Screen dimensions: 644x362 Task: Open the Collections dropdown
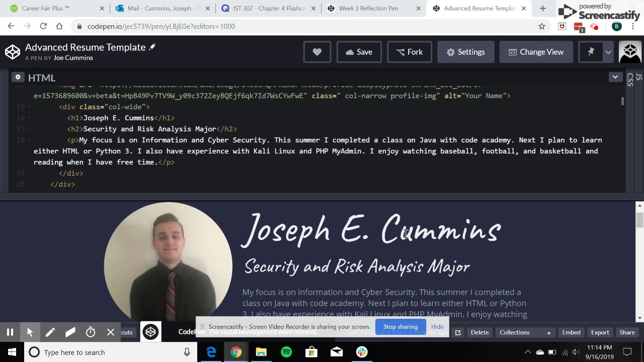(525, 332)
